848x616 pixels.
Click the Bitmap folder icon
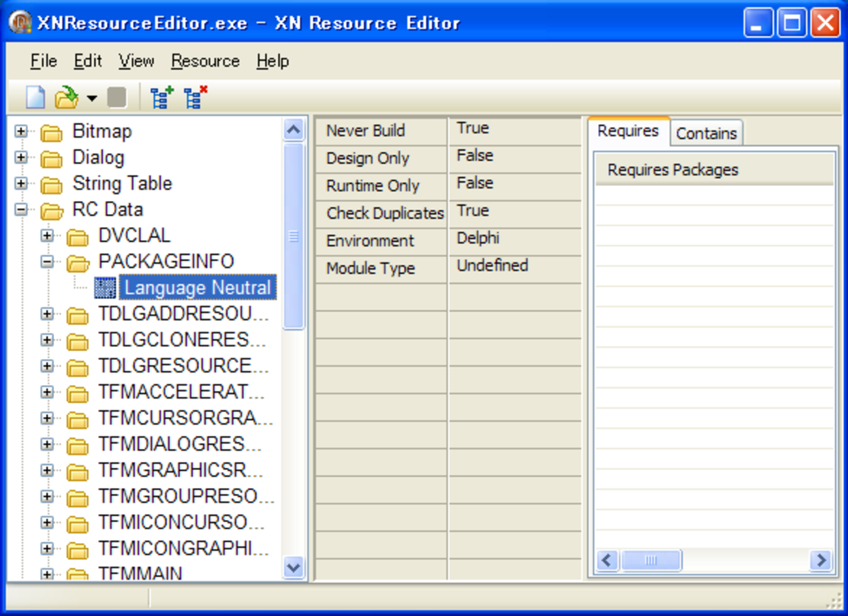[52, 132]
